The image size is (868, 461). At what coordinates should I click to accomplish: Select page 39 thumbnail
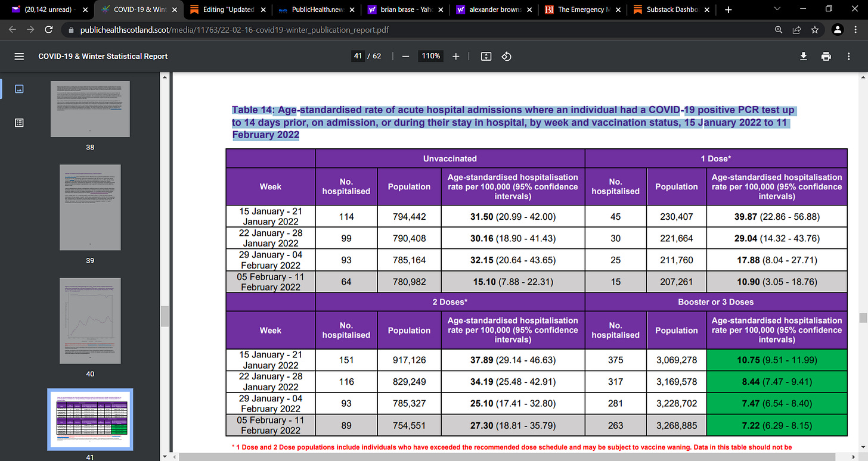90,207
